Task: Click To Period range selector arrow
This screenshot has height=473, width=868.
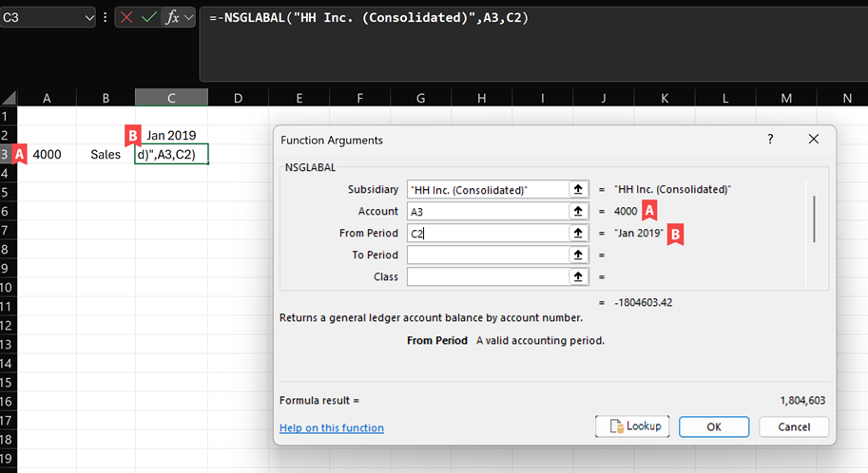Action: tap(578, 255)
